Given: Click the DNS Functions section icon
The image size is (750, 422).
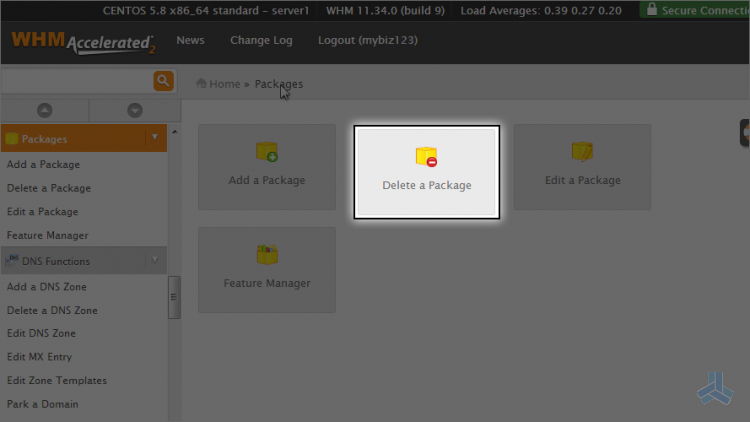Looking at the screenshot, I should click(x=12, y=261).
